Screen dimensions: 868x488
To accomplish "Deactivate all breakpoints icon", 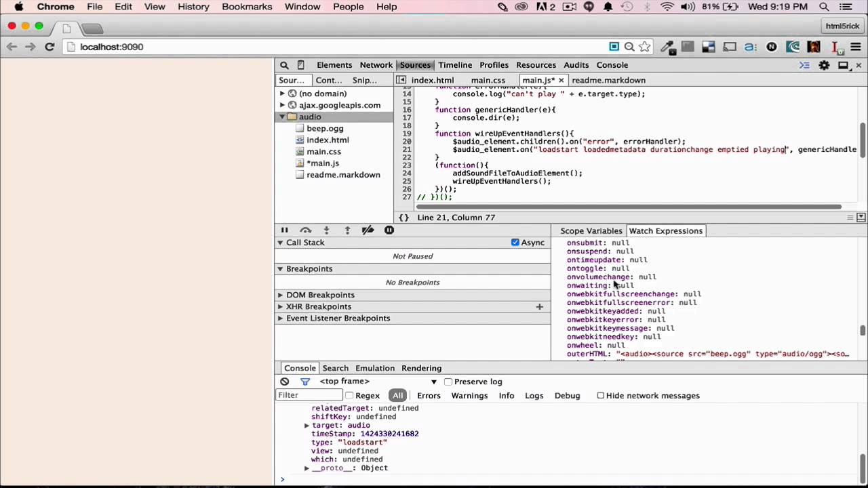I will click(x=368, y=230).
